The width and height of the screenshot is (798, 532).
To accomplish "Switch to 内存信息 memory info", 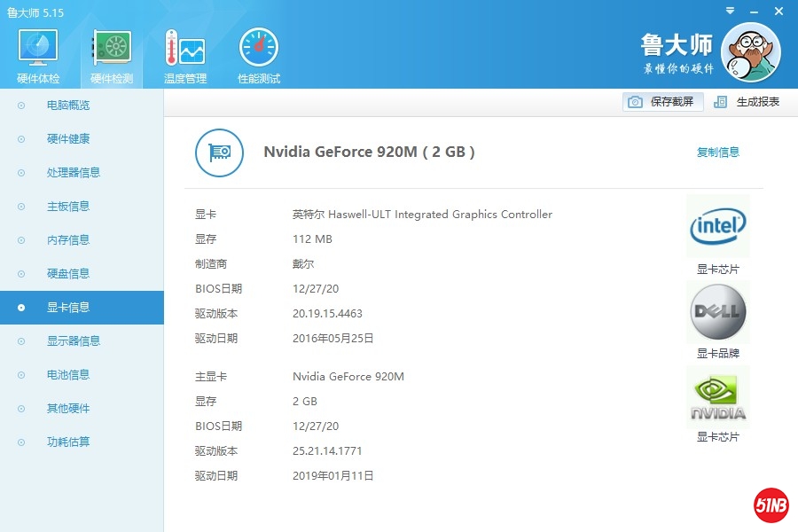I will tap(68, 240).
